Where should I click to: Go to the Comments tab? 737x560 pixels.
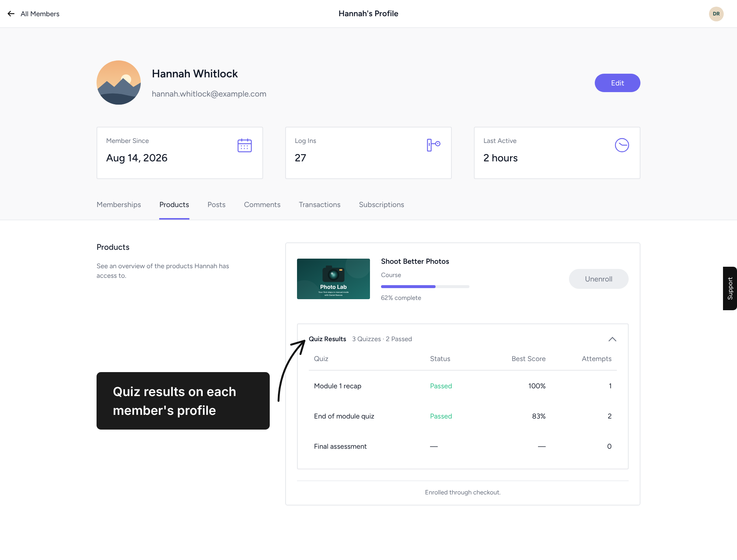click(x=262, y=204)
